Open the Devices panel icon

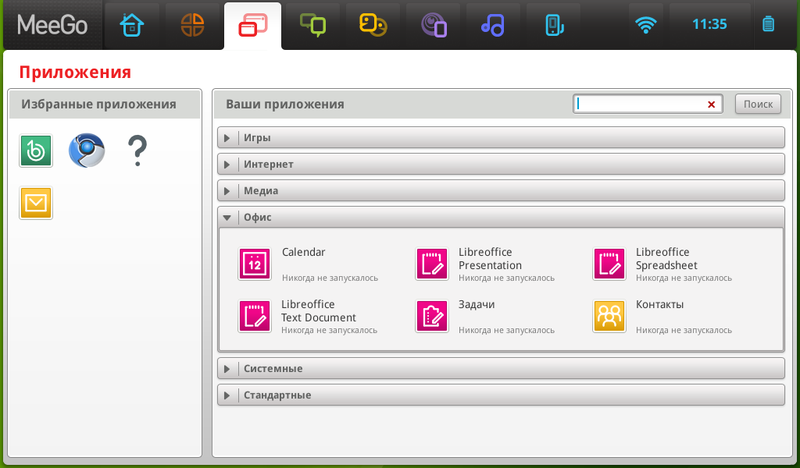[x=554, y=25]
